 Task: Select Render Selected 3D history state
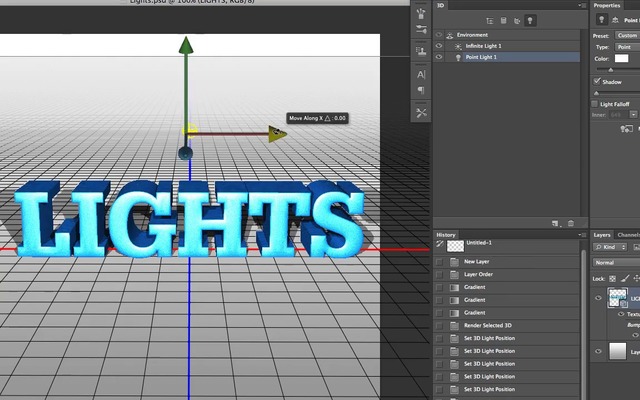(x=489, y=325)
